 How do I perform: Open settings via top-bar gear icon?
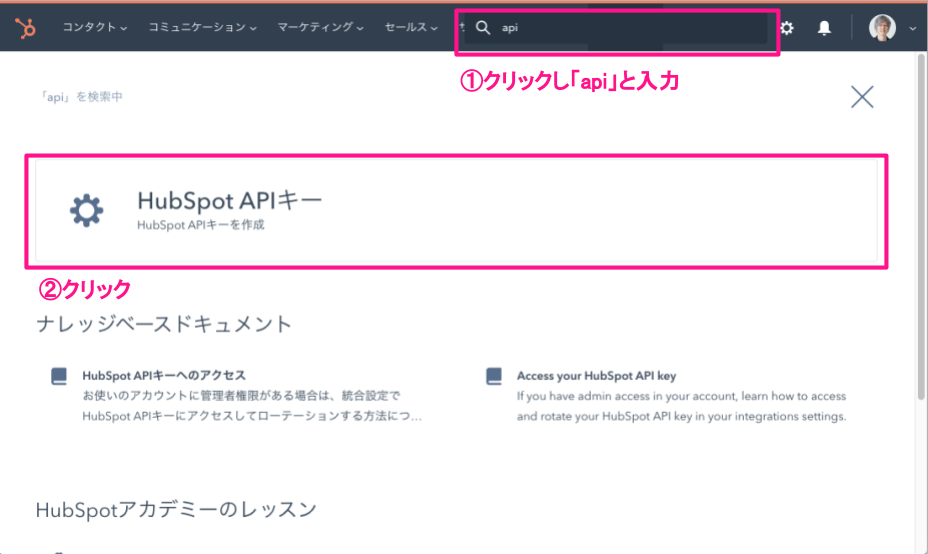point(787,28)
